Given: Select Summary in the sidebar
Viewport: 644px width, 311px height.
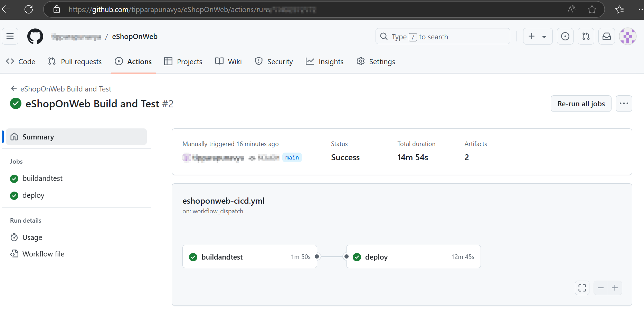Looking at the screenshot, I should click(76, 137).
